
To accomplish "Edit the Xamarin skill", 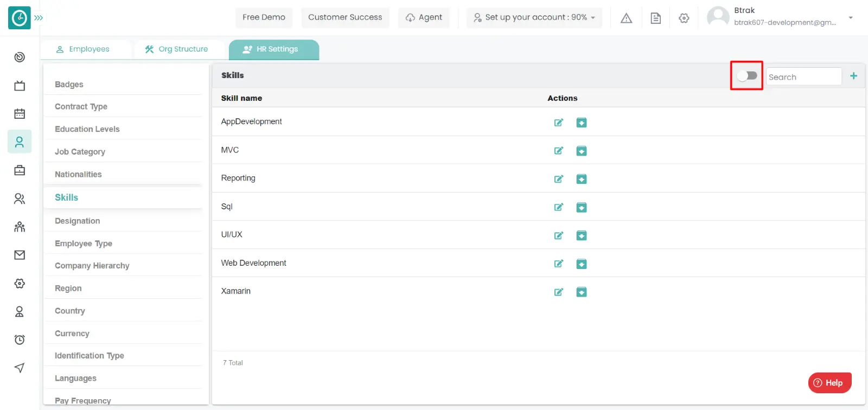I will pos(558,292).
